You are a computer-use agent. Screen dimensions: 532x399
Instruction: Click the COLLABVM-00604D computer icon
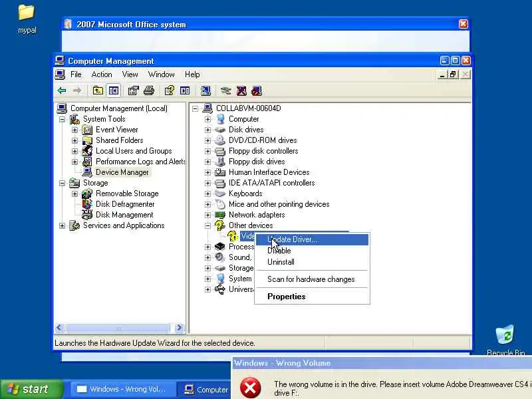207,108
